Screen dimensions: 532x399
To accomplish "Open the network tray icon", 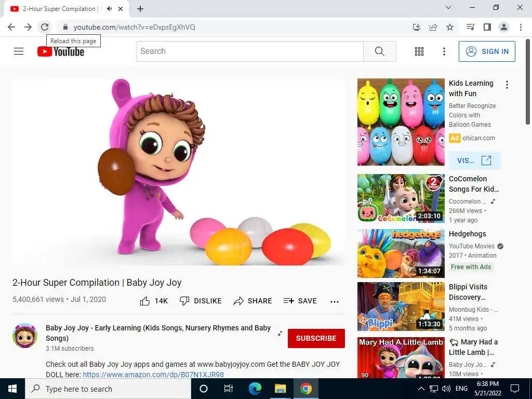I will pos(434,389).
